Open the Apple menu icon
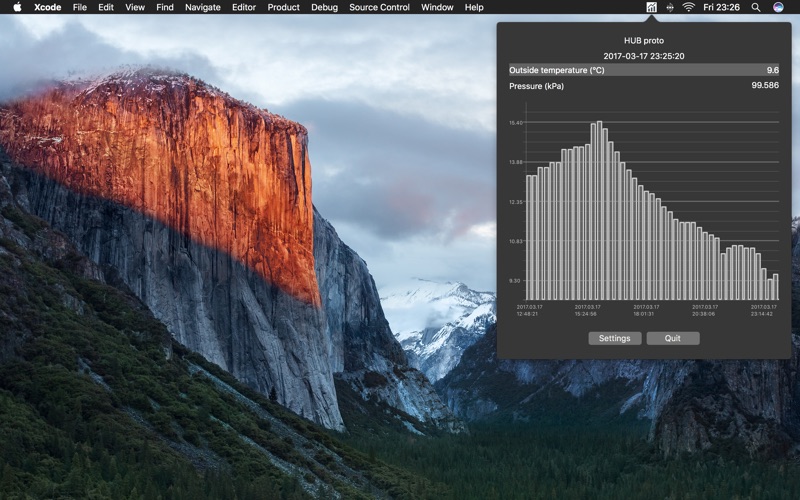The height and width of the screenshot is (500, 800). click(x=17, y=7)
